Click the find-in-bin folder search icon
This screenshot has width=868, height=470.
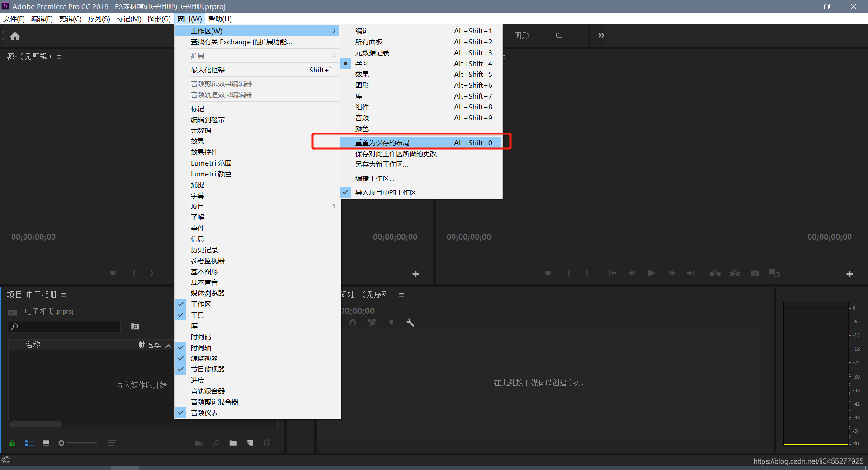pos(135,327)
